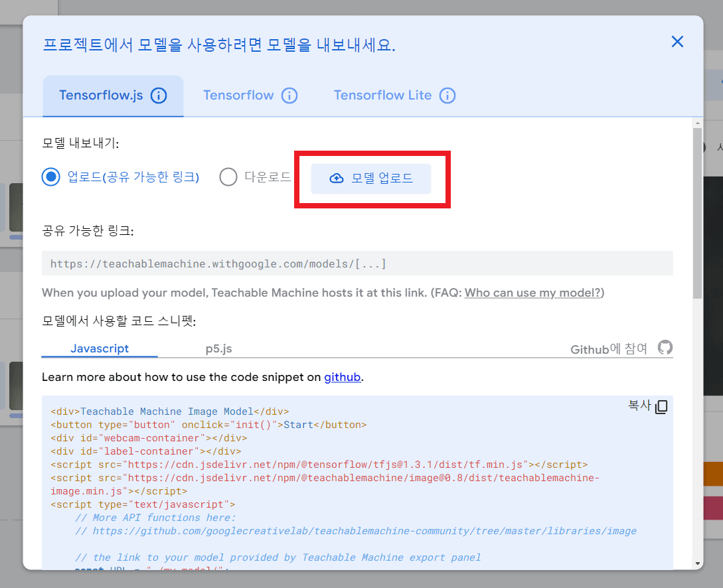Click the code line with 'label-container'

[145, 451]
